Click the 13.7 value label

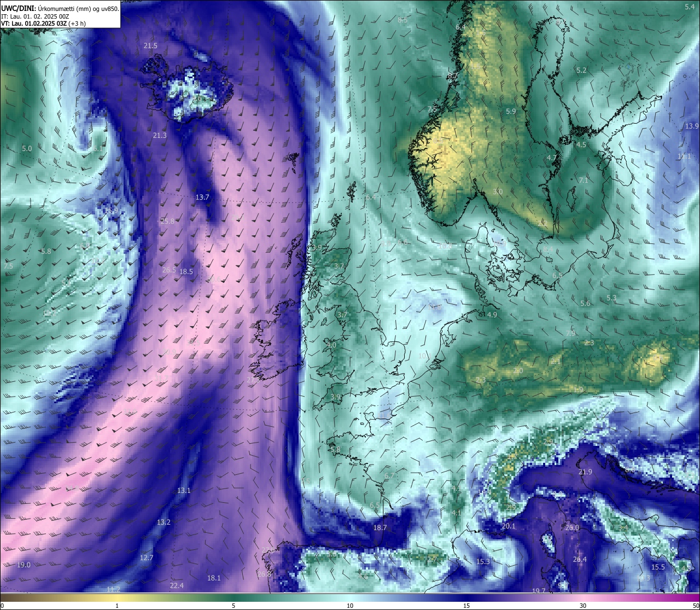click(202, 197)
